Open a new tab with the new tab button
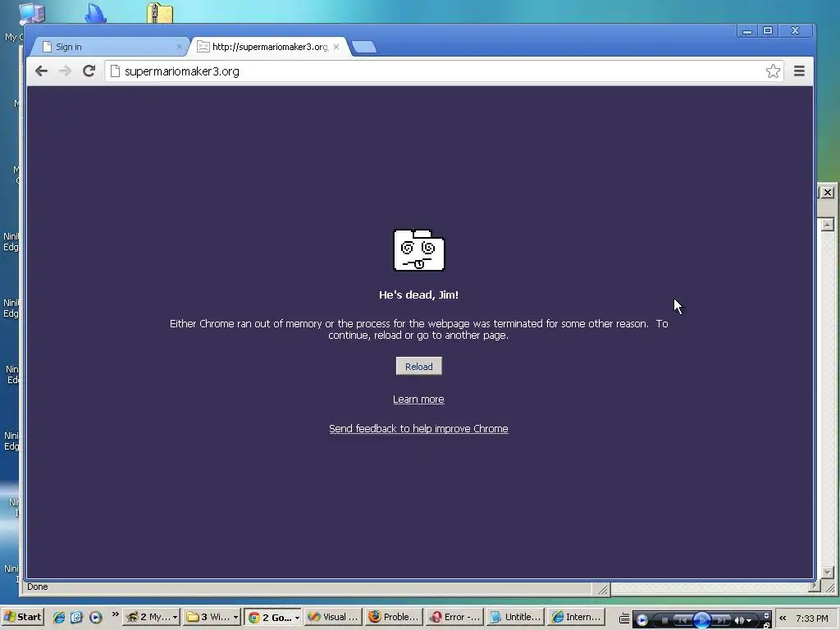 364,47
